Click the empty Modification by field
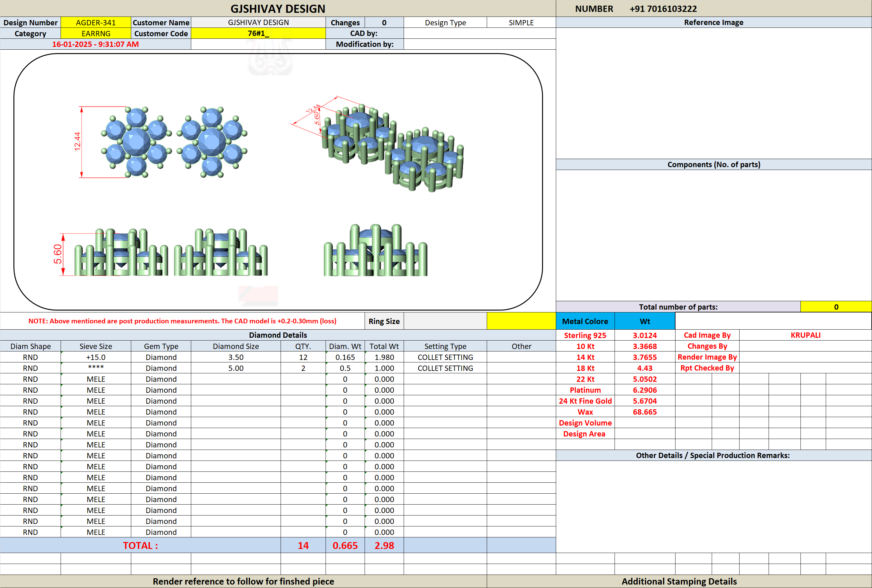Image resolution: width=872 pixels, height=588 pixels. tap(480, 44)
